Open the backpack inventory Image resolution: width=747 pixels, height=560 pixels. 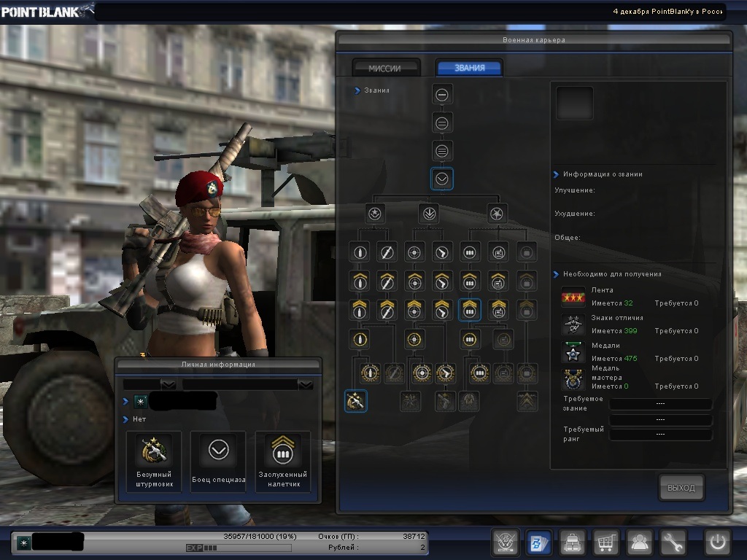point(572,542)
